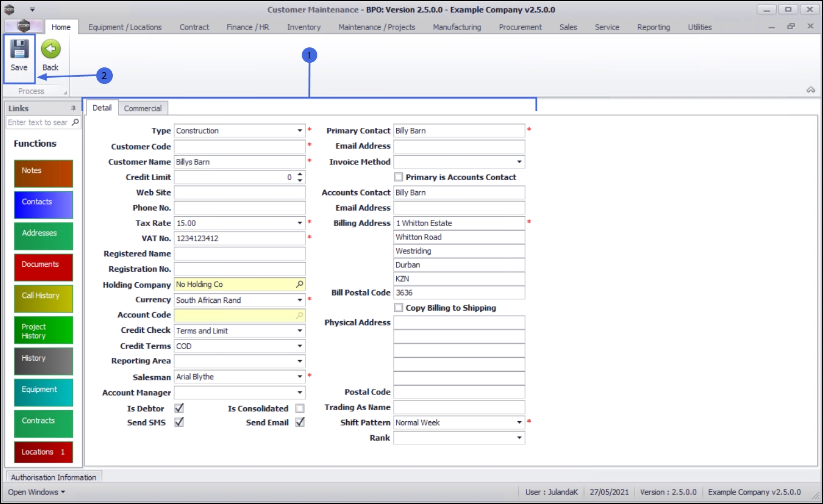Open the Contacts function button
This screenshot has height=504, width=823.
tap(43, 205)
